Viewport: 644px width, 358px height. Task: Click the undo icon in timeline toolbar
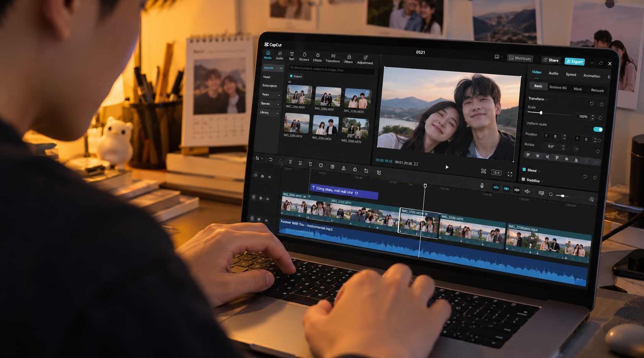[271, 159]
